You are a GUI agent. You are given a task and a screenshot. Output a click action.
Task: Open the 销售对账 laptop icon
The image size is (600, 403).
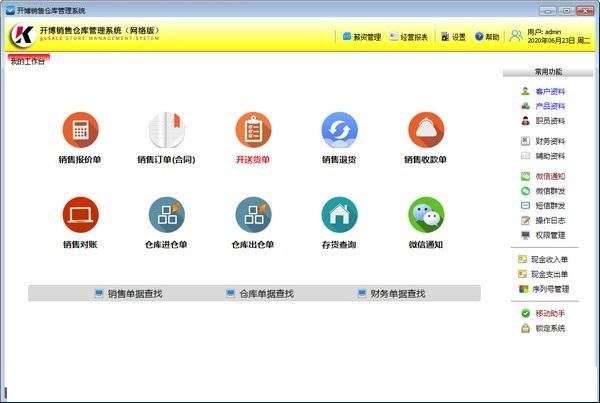[x=80, y=214]
